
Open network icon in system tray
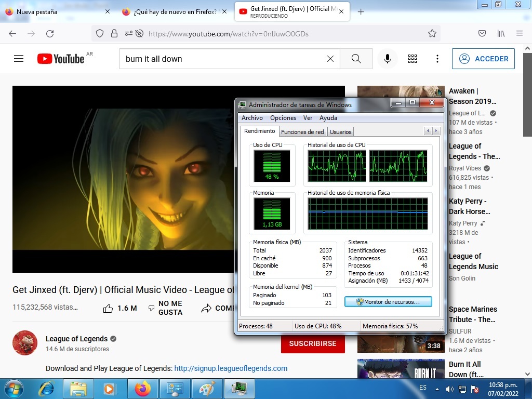(462, 389)
